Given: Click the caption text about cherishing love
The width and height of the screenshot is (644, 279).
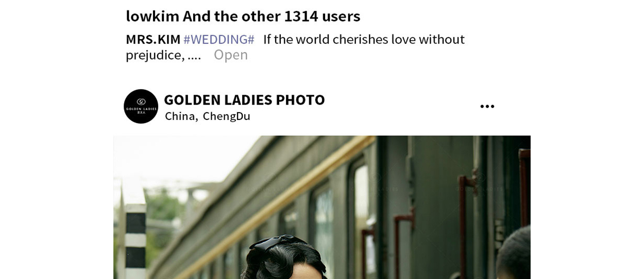Looking at the screenshot, I should (364, 39).
